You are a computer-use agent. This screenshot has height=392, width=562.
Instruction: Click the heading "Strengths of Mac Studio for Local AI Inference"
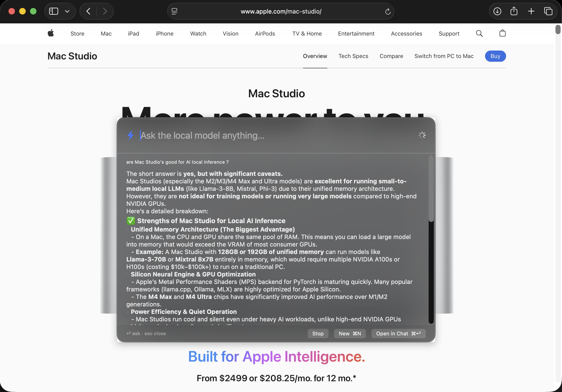click(x=211, y=221)
